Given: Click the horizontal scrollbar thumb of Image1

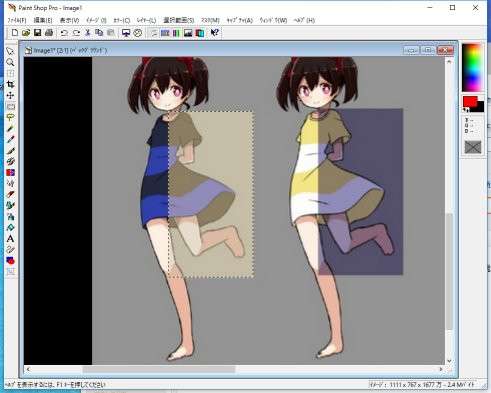Looking at the screenshot, I should (159, 369).
